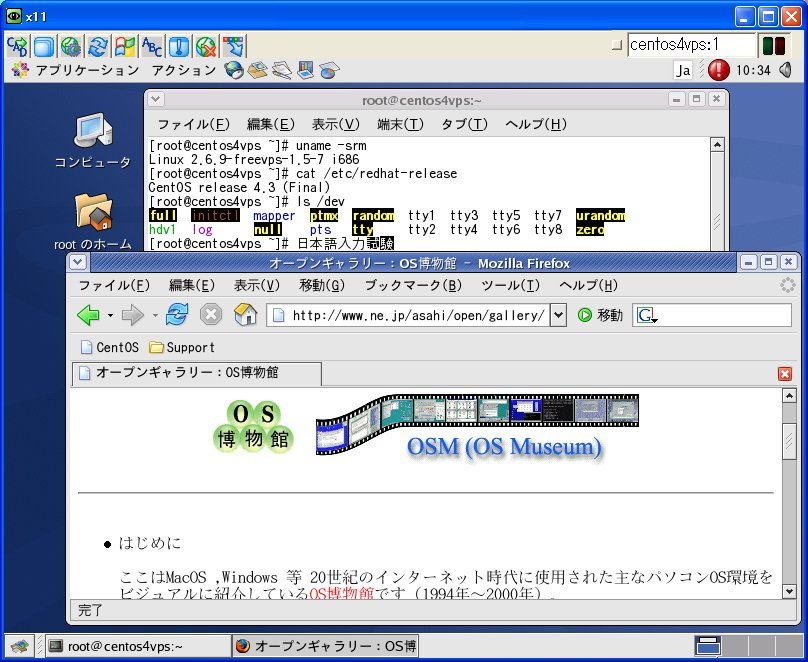Viewport: 808px width, 662px height.
Task: Open the red exclamation update alert icon
Action: tap(718, 70)
